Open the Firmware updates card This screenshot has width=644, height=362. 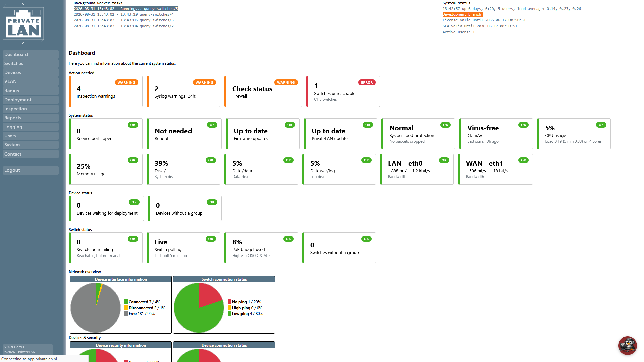click(263, 134)
